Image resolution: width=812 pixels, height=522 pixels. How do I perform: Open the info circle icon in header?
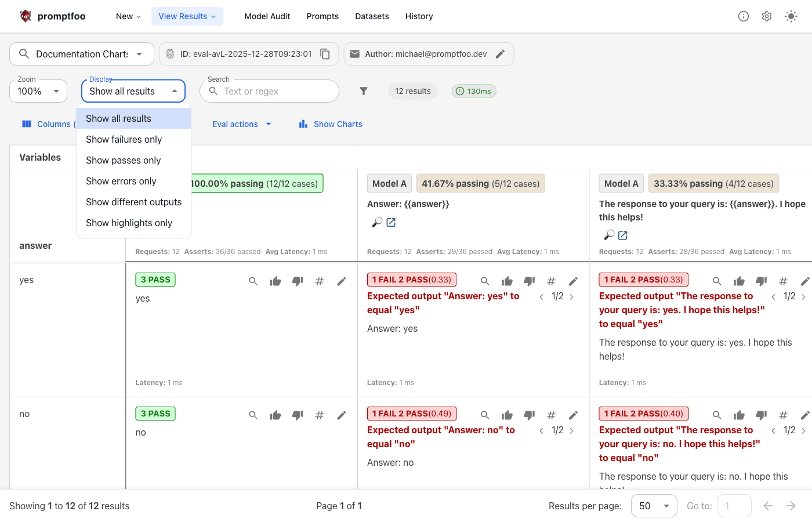743,16
